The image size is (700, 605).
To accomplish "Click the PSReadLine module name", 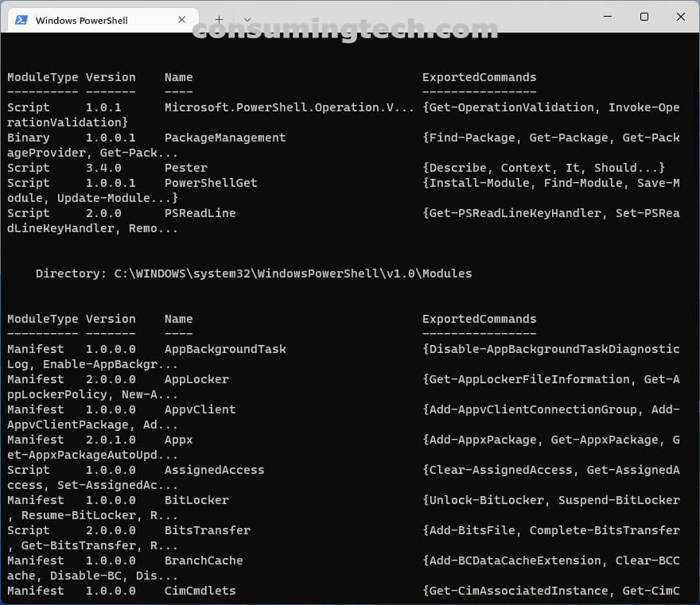I will 197,213.
